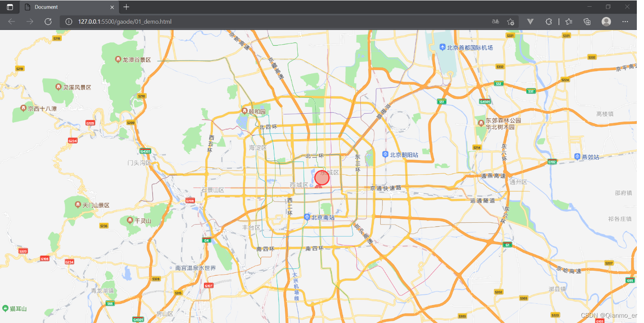The height and width of the screenshot is (323, 644).
Task: Click the 北京南站 station icon
Action: click(x=307, y=217)
